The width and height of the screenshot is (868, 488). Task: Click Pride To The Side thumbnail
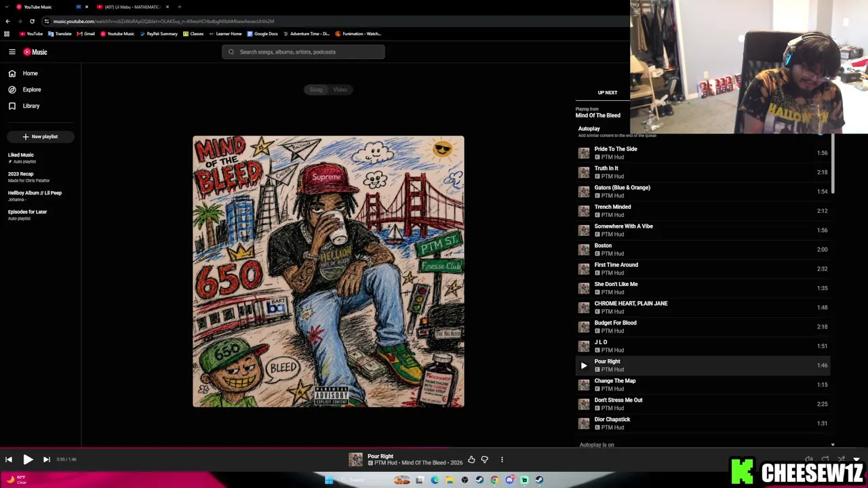[x=584, y=153]
